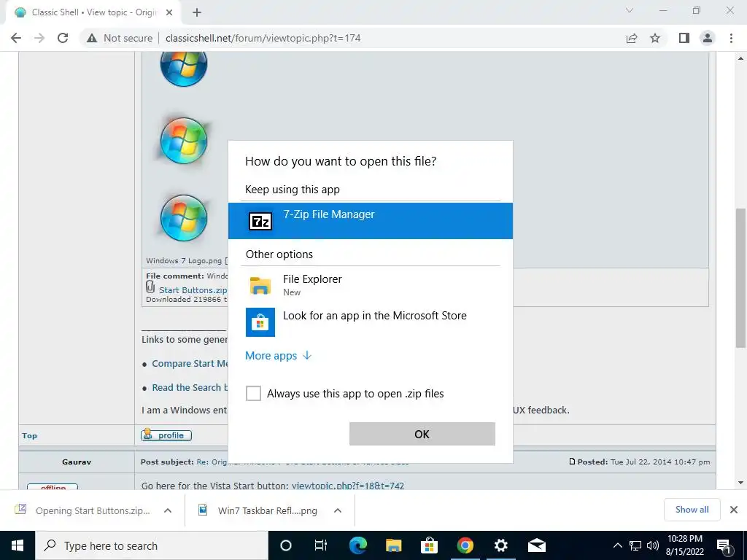Screen dimensions: 747x560
Task: Open Task View on taskbar
Action: coord(321,545)
